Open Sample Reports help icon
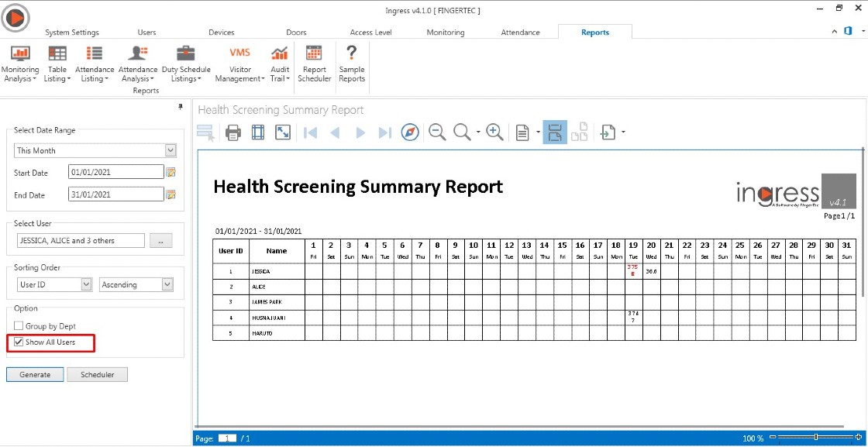The height and width of the screenshot is (447, 868). pos(352,64)
